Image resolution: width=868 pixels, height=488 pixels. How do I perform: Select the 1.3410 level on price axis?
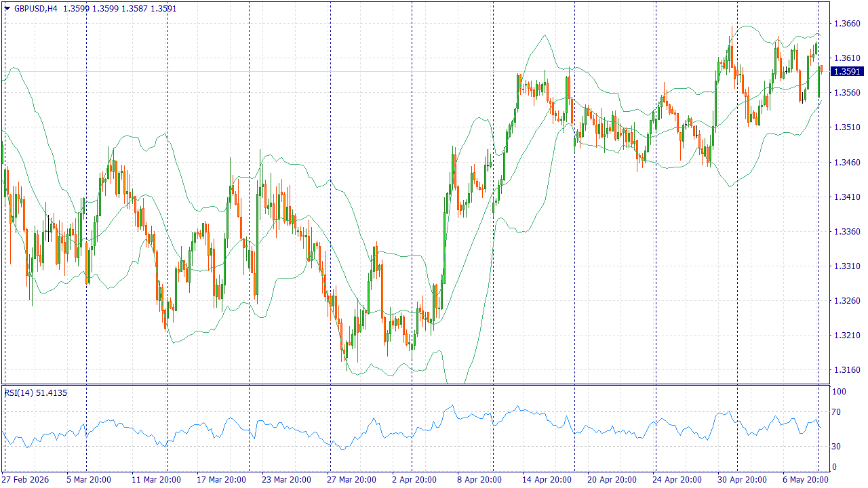click(x=847, y=197)
